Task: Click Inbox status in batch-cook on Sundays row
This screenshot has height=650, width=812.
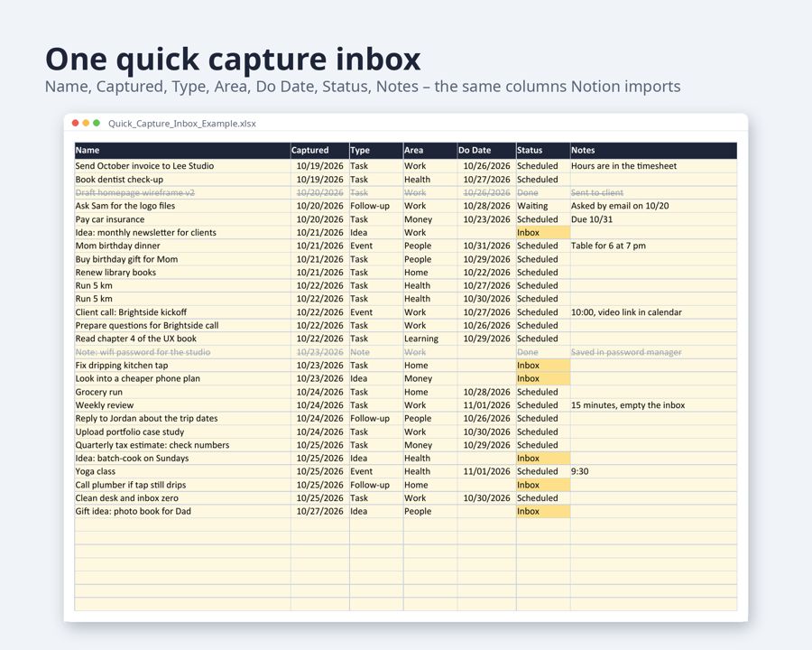Action: 543,459
